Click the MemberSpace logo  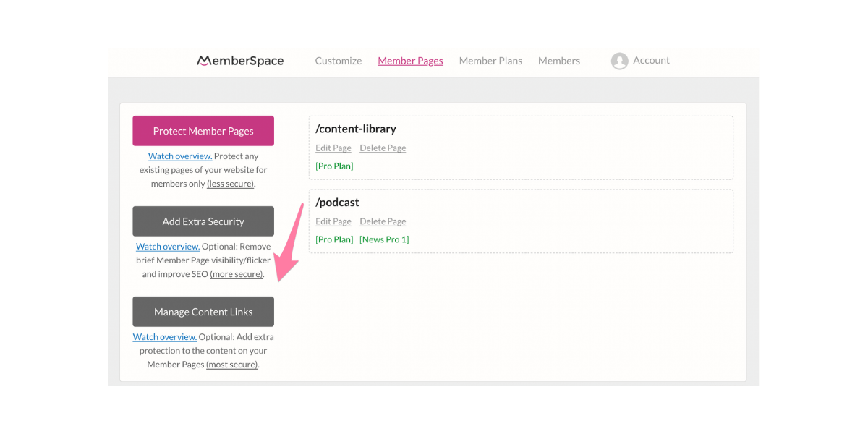click(240, 61)
